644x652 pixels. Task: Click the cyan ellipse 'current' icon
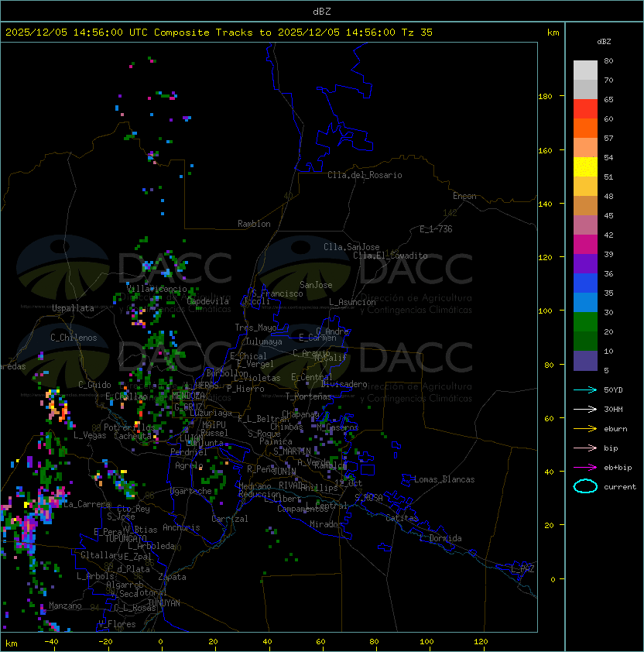585,486
